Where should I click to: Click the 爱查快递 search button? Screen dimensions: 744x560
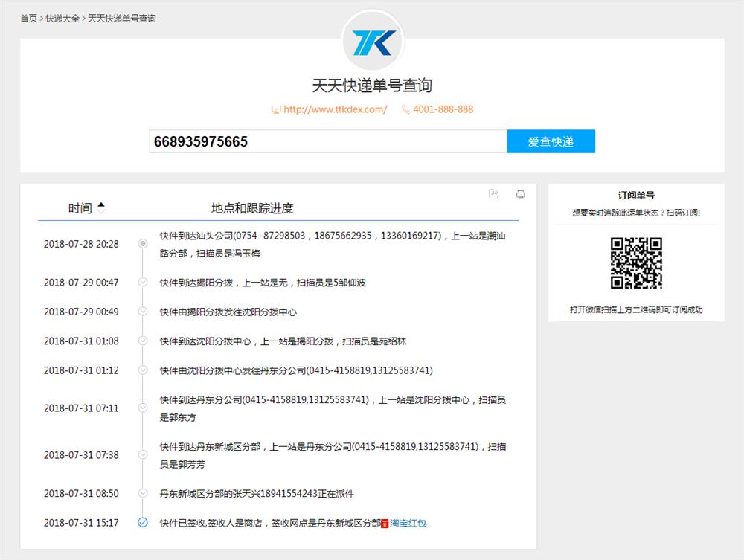click(x=551, y=141)
